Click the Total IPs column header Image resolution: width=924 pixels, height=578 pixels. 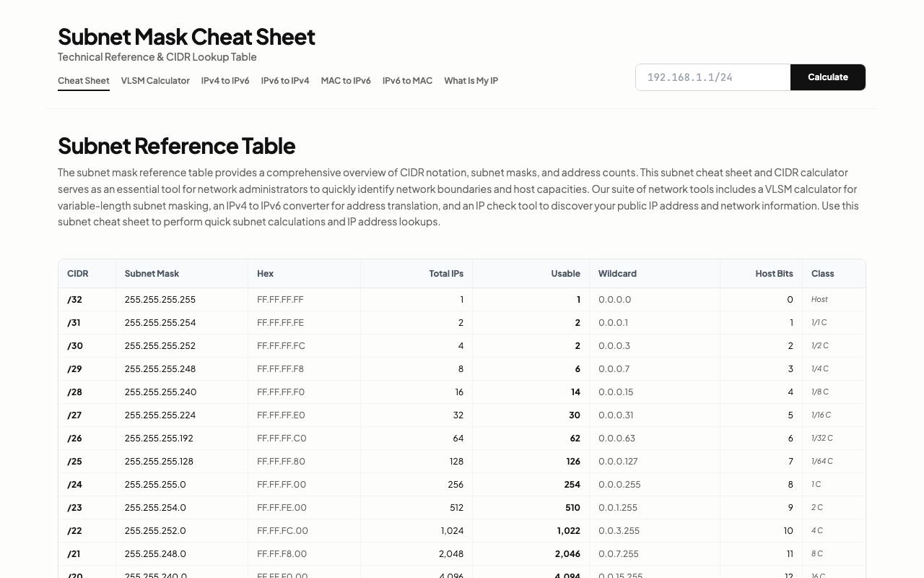(417, 274)
